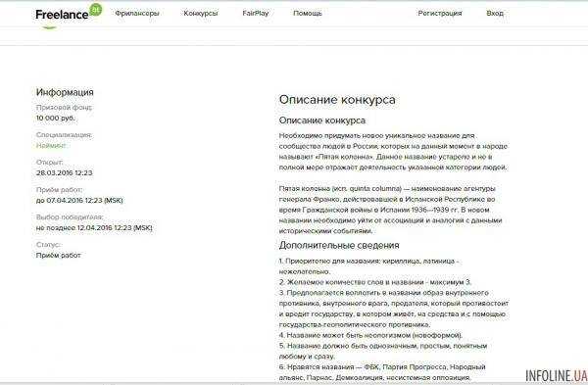Viewport: 588px width, 385px height.
Task: Go to the FairPlay section
Action: (256, 13)
